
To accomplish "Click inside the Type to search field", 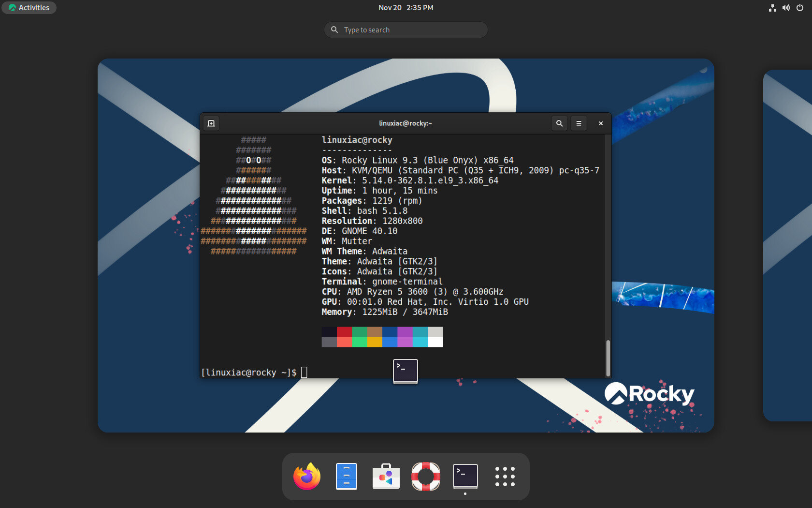I will pos(406,30).
